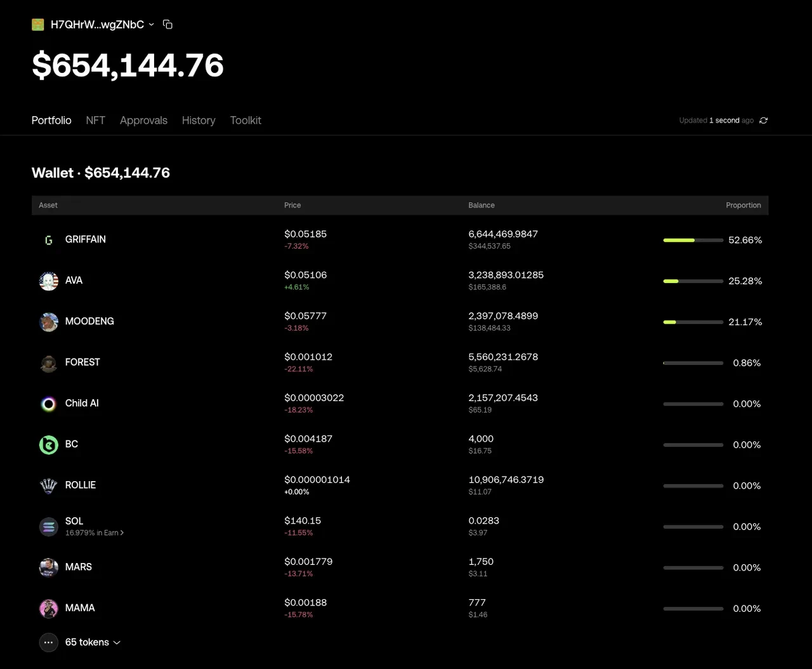
Task: Click the AVA asset name
Action: click(74, 280)
